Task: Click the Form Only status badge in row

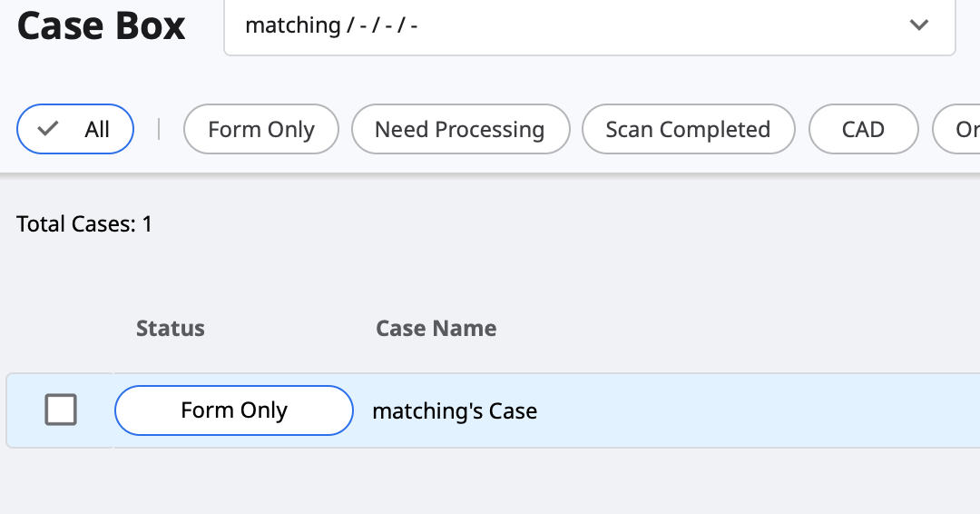Action: coord(234,410)
